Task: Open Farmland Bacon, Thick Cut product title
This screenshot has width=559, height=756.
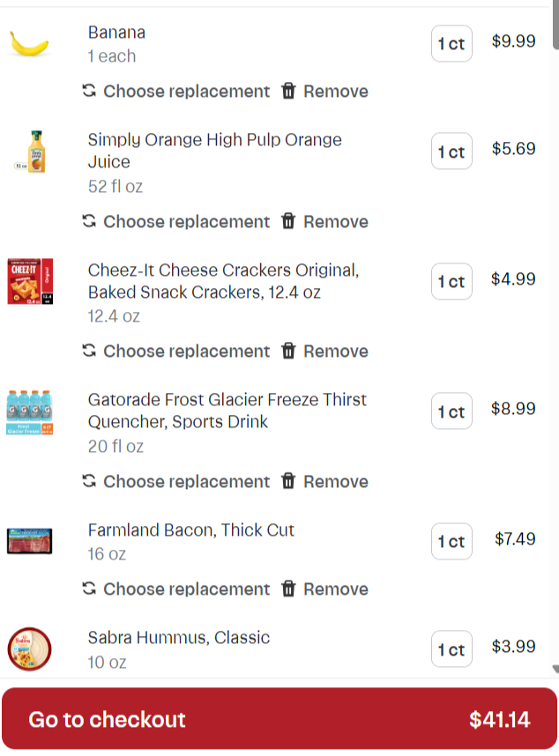Action: click(x=191, y=530)
